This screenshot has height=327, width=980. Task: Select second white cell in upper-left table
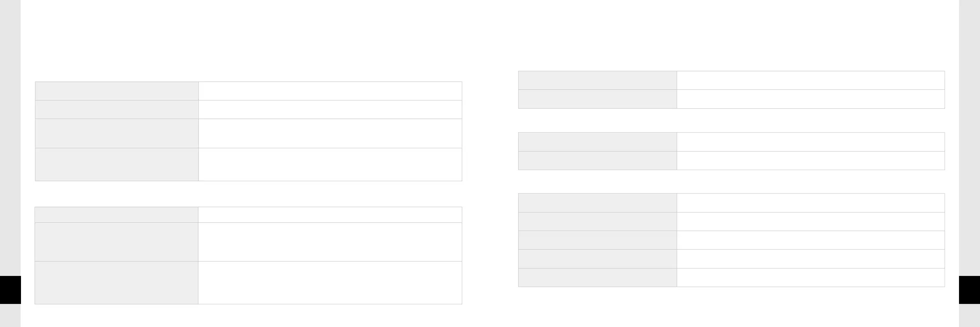click(x=330, y=110)
